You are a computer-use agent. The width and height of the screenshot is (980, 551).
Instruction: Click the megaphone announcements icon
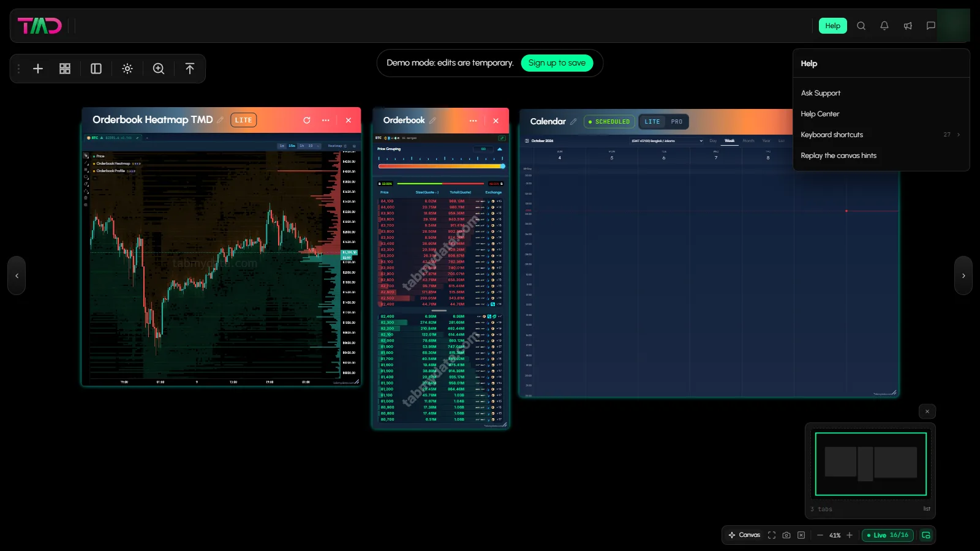[x=908, y=26]
